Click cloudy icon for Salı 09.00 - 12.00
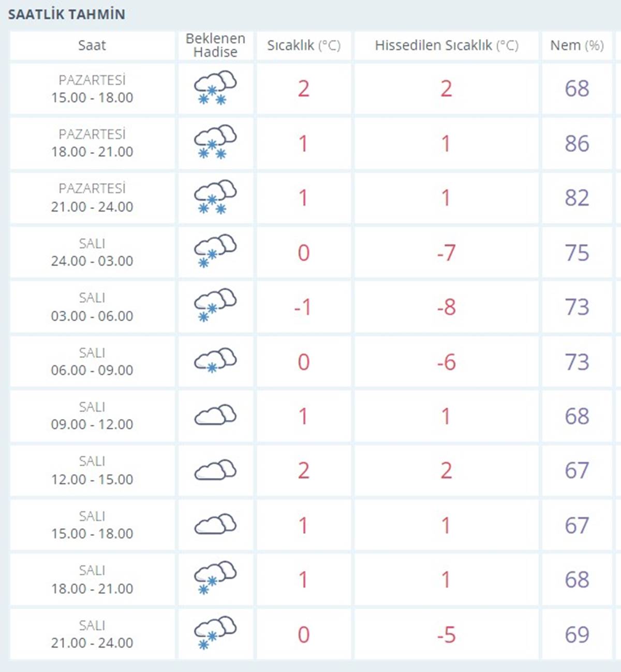The height and width of the screenshot is (672, 621). point(215,415)
